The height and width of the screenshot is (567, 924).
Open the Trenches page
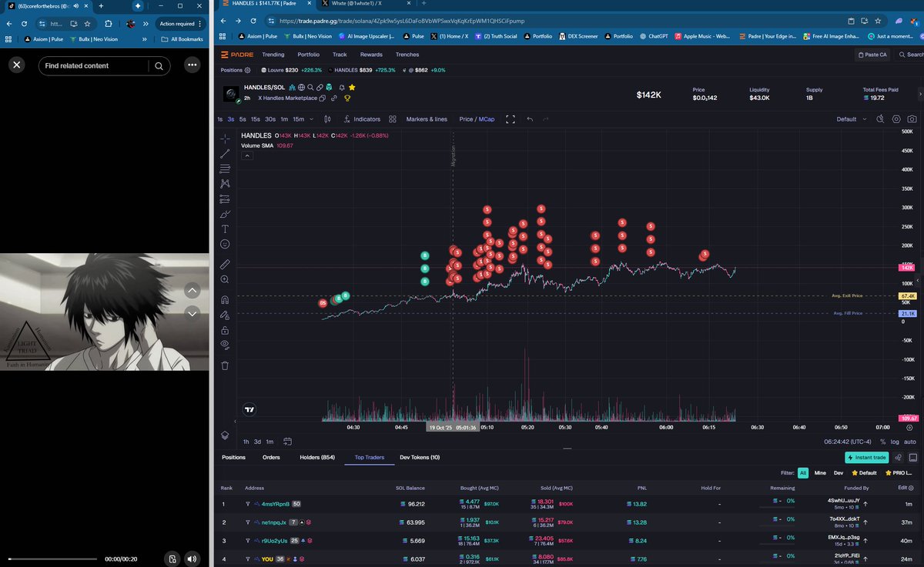tap(407, 55)
